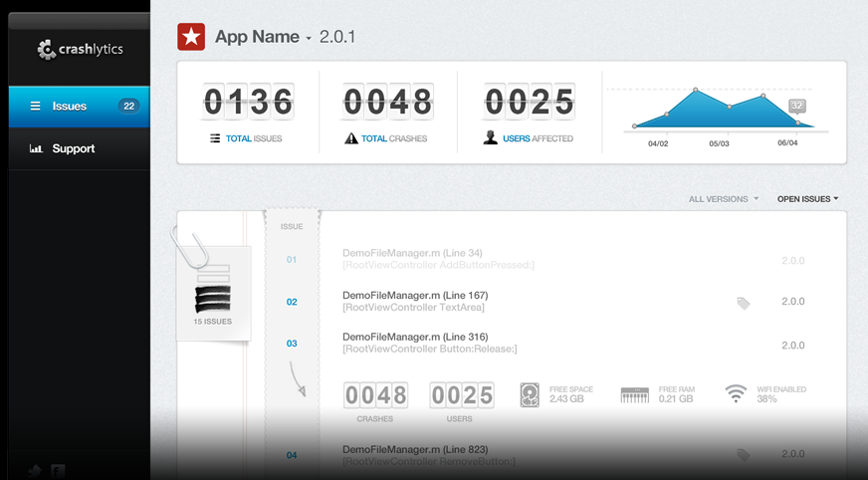This screenshot has height=480, width=868.
Task: Click the 0048 CRASHES detail counter
Action: pos(376,395)
